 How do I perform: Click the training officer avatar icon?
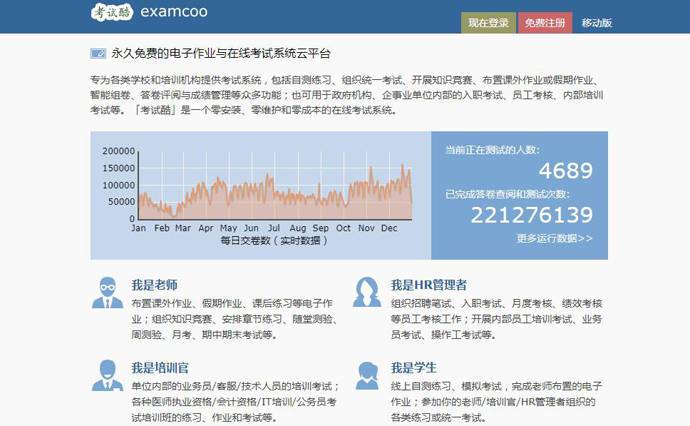tap(107, 375)
